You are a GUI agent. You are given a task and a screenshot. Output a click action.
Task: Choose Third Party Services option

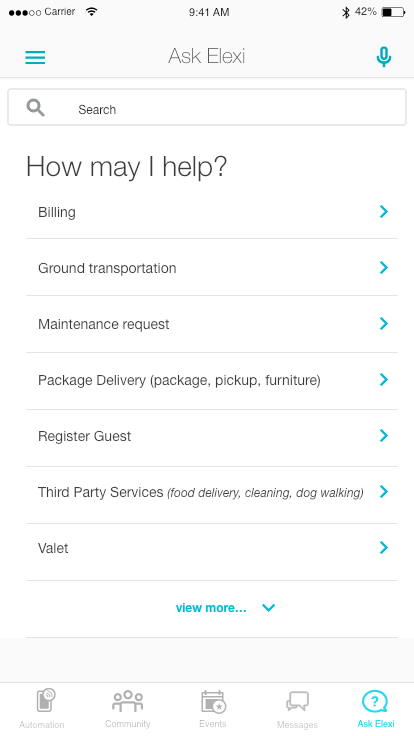tap(212, 493)
